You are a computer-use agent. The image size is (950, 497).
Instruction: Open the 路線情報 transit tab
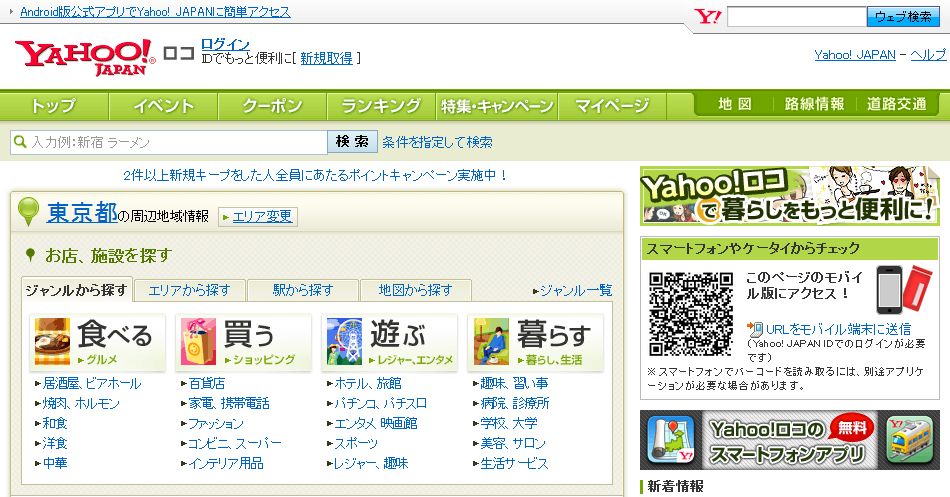(x=814, y=104)
